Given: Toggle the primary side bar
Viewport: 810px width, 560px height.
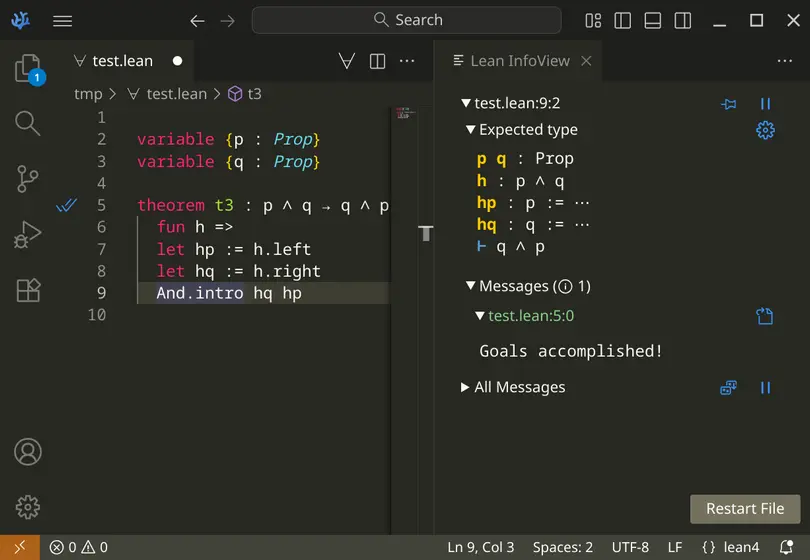Looking at the screenshot, I should tap(622, 21).
